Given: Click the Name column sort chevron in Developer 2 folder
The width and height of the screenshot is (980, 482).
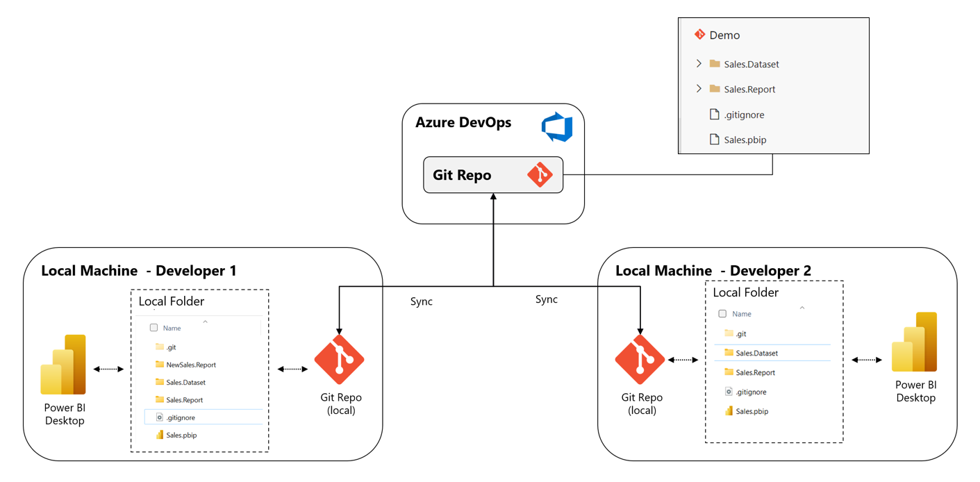Looking at the screenshot, I should point(802,308).
